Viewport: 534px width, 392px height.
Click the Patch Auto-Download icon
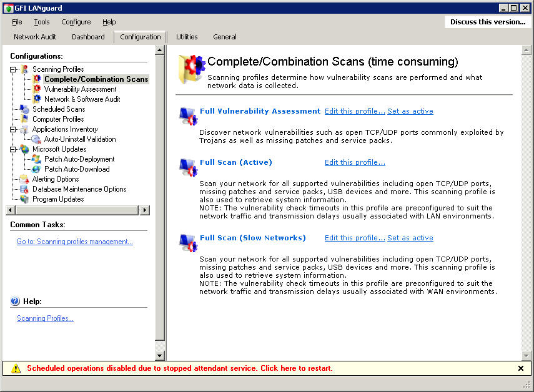[x=36, y=169]
